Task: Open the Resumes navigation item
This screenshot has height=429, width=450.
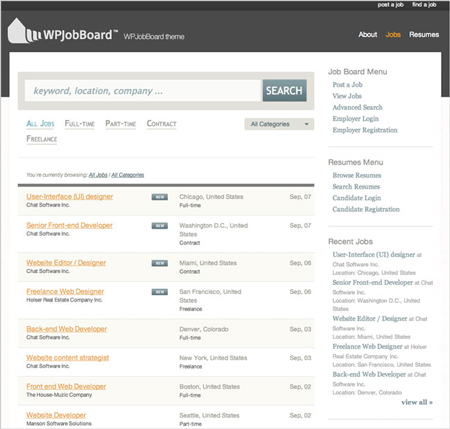Action: tap(424, 34)
